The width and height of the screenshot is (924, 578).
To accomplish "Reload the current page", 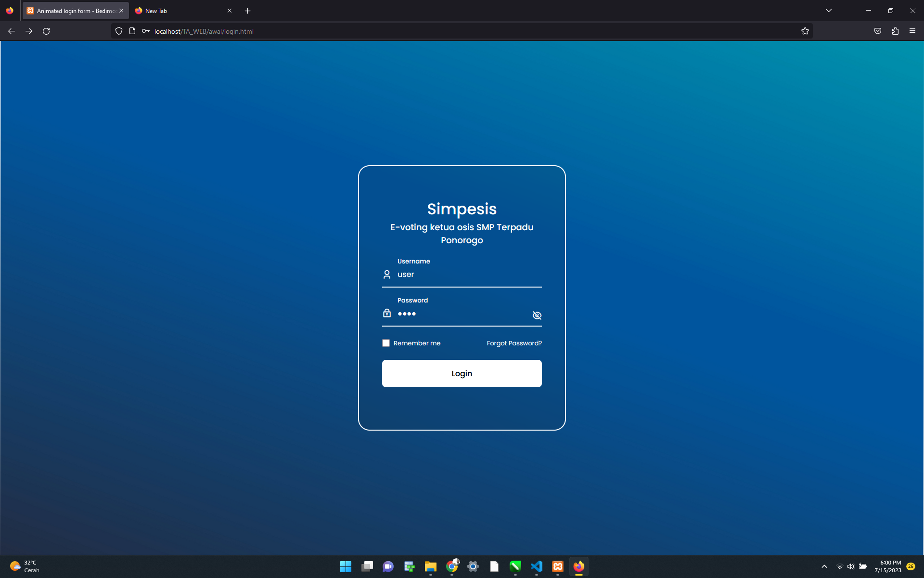I will [x=46, y=31].
